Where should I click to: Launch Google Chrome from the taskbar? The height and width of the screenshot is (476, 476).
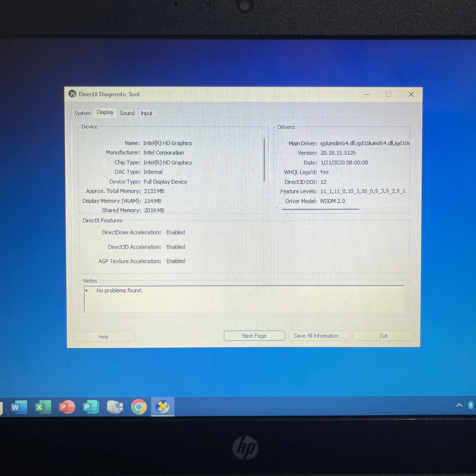point(139,407)
